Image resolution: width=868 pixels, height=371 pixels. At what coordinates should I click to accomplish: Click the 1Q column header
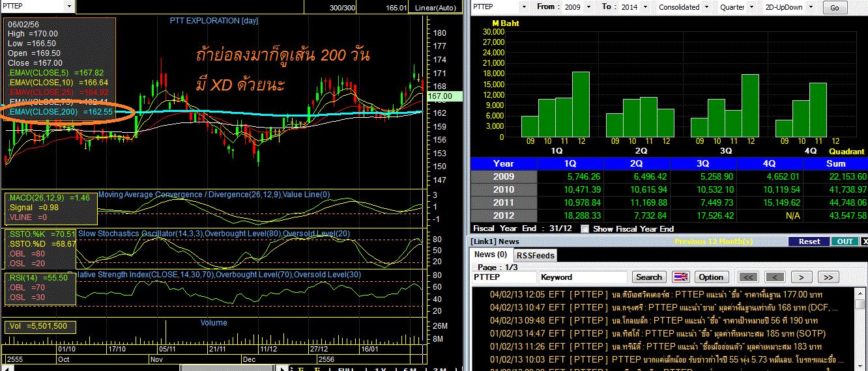point(570,163)
